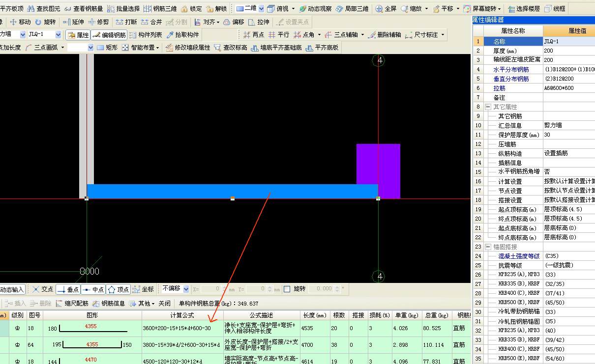The image size is (595, 364).
Task: Open 构件列表 component list
Action: (146, 35)
